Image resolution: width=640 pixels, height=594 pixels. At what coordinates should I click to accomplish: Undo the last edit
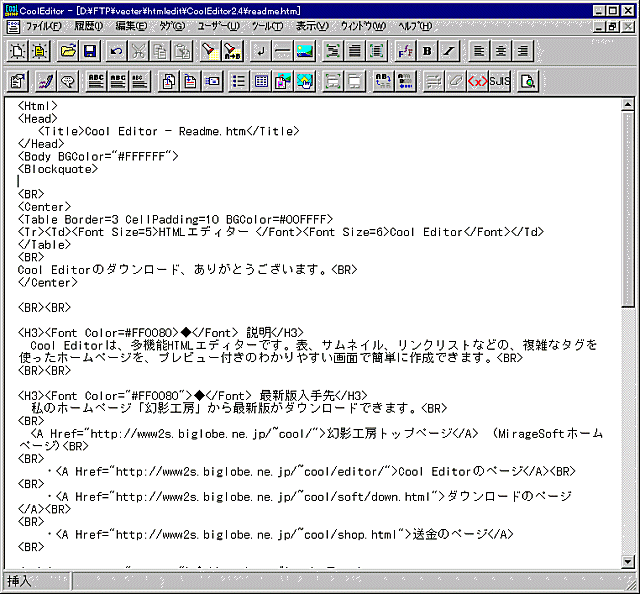[117, 51]
